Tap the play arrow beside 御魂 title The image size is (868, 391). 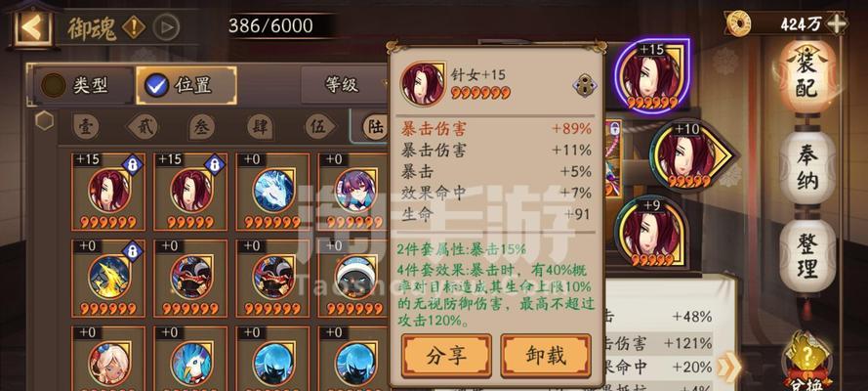pos(166,27)
